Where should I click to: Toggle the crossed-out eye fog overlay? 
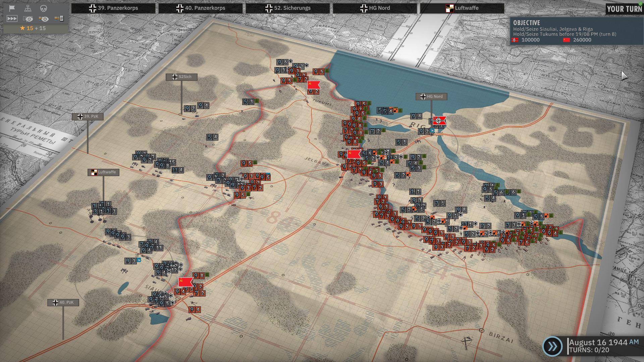pos(29,19)
